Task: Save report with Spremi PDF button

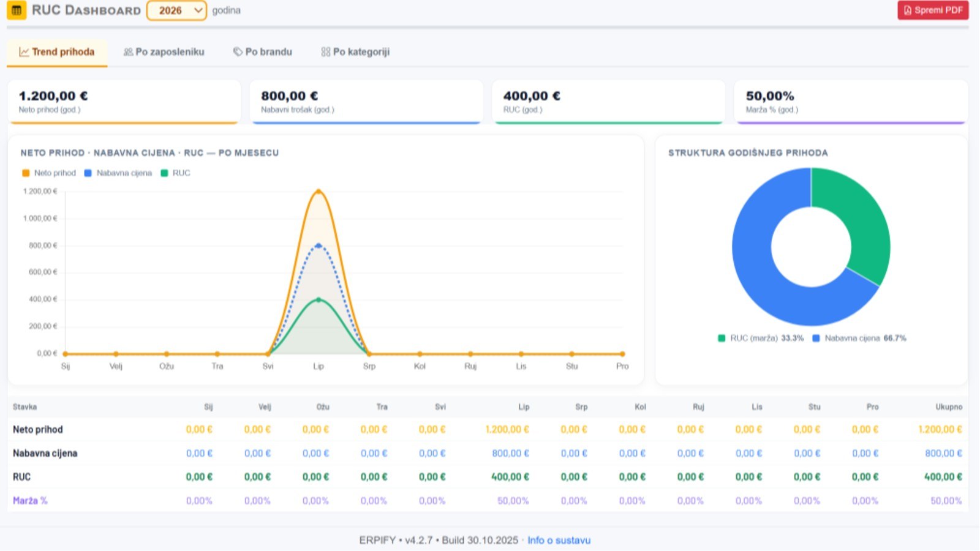Action: coord(933,10)
